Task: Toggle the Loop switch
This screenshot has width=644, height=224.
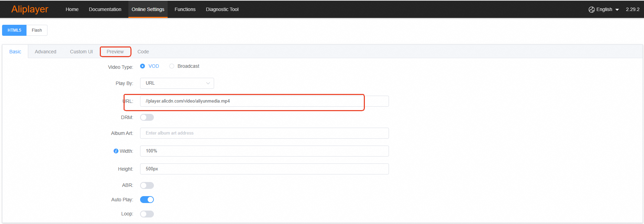Action: pyautogui.click(x=147, y=214)
